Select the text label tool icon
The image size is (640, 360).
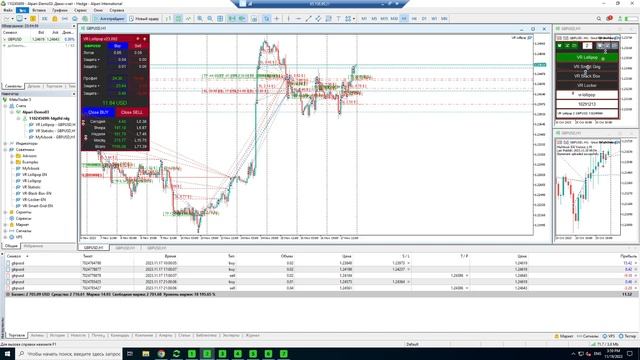[x=338, y=18]
